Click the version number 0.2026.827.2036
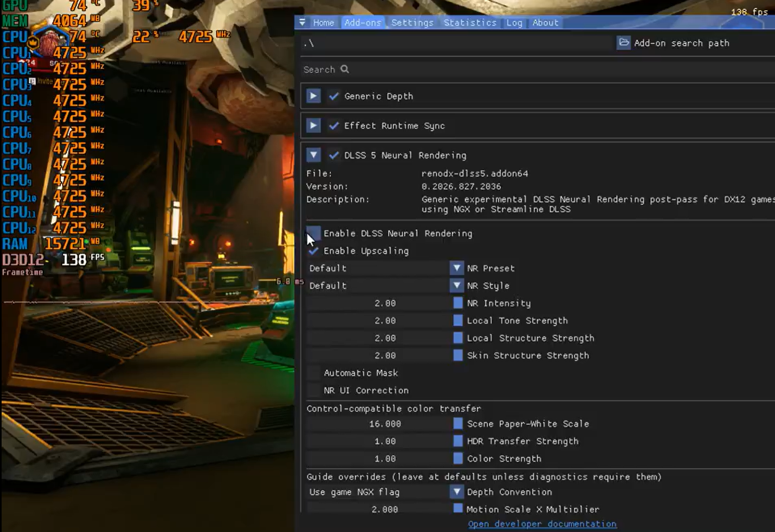 pos(461,186)
